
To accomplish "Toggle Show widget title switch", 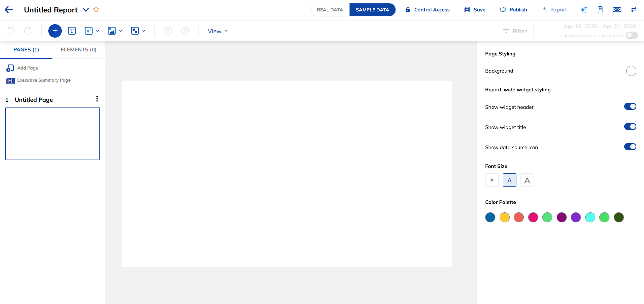I will [630, 127].
